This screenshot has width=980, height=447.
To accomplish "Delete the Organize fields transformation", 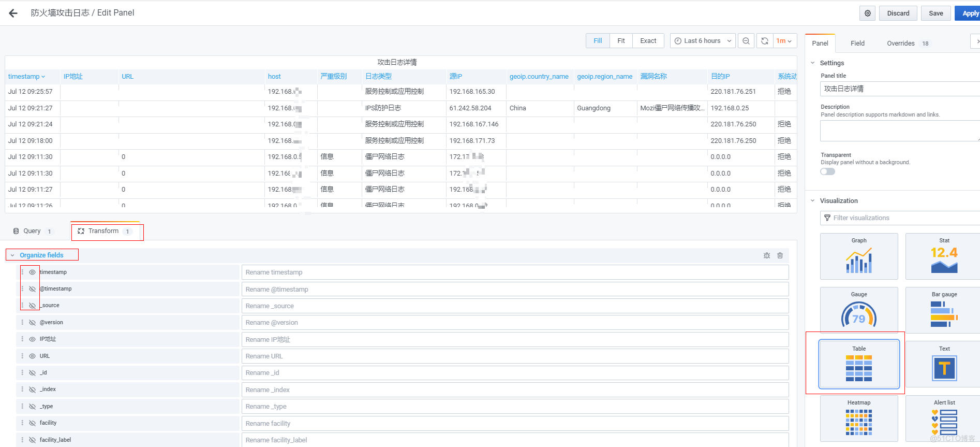I will (780, 255).
